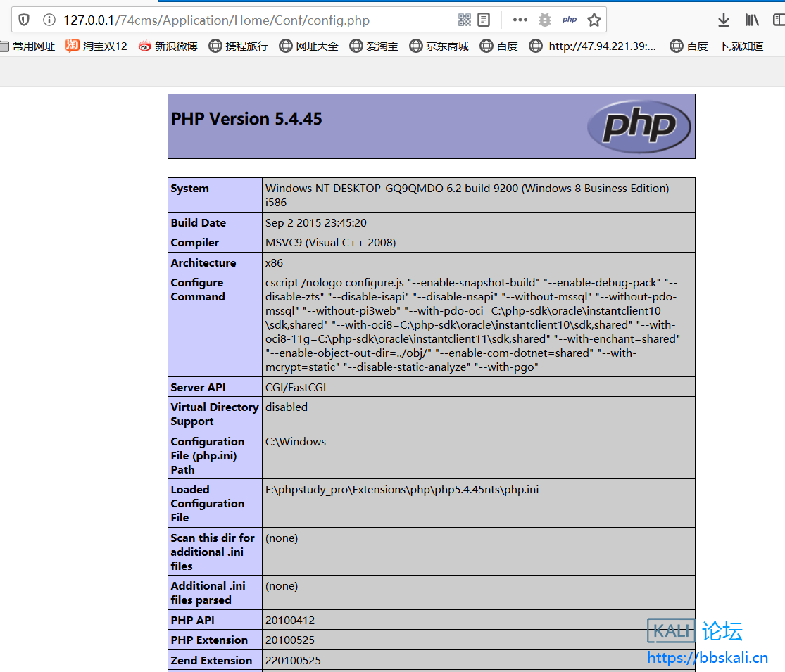Open the downloads arrow icon
This screenshot has width=785, height=672.
pyautogui.click(x=723, y=20)
